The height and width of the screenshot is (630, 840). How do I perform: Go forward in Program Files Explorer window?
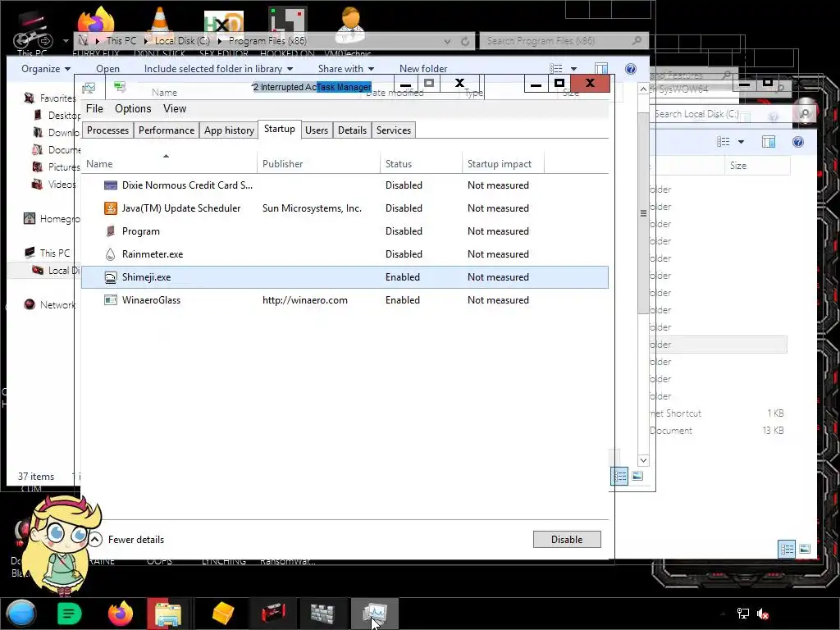click(x=46, y=40)
